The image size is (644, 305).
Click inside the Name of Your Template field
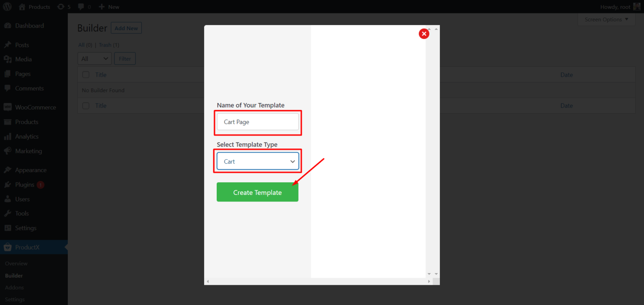click(x=257, y=122)
